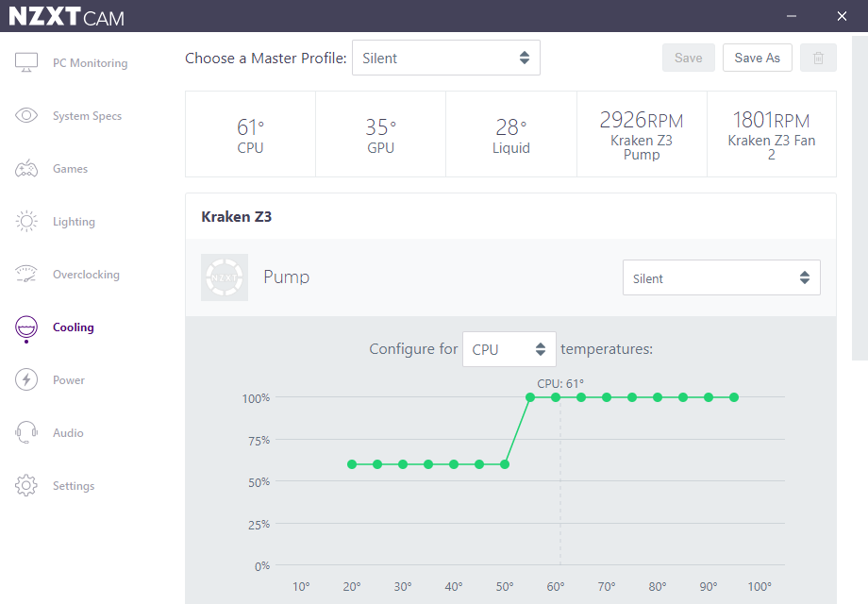Viewport: 868px width, 604px height.
Task: Click the Save As button
Action: 757,58
